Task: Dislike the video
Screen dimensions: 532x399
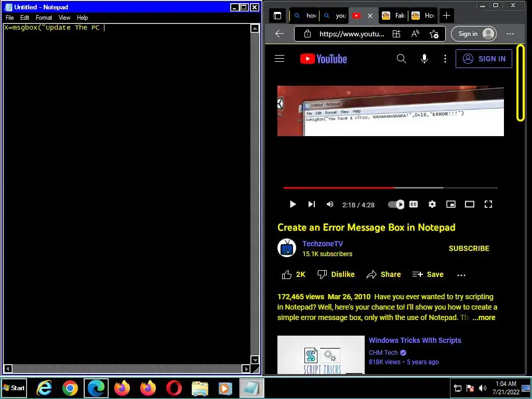Action: 336,274
